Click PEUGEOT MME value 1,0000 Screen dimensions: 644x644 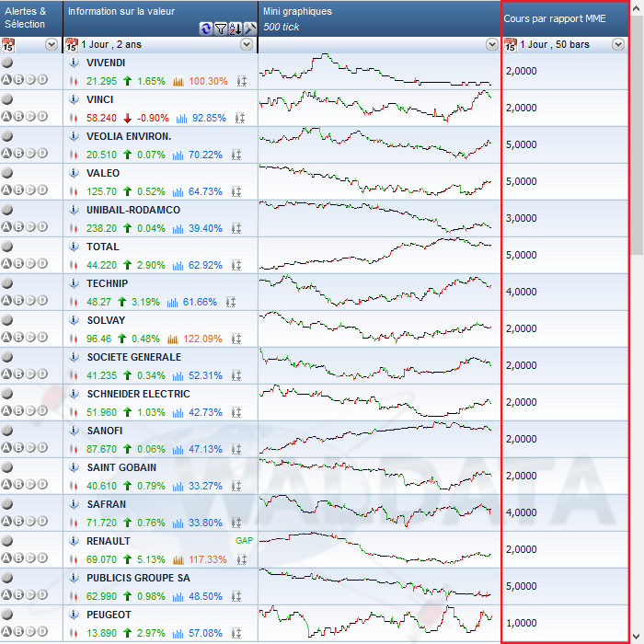[x=522, y=623]
